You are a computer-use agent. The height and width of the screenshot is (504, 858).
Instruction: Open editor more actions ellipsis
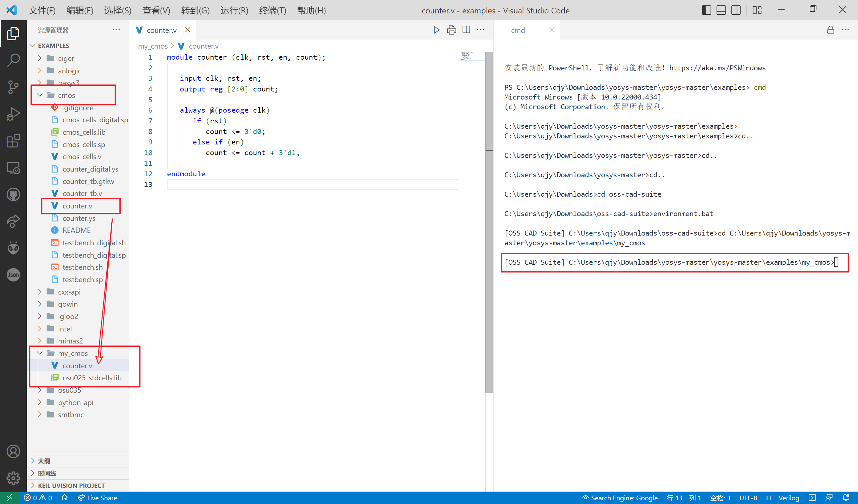point(480,30)
